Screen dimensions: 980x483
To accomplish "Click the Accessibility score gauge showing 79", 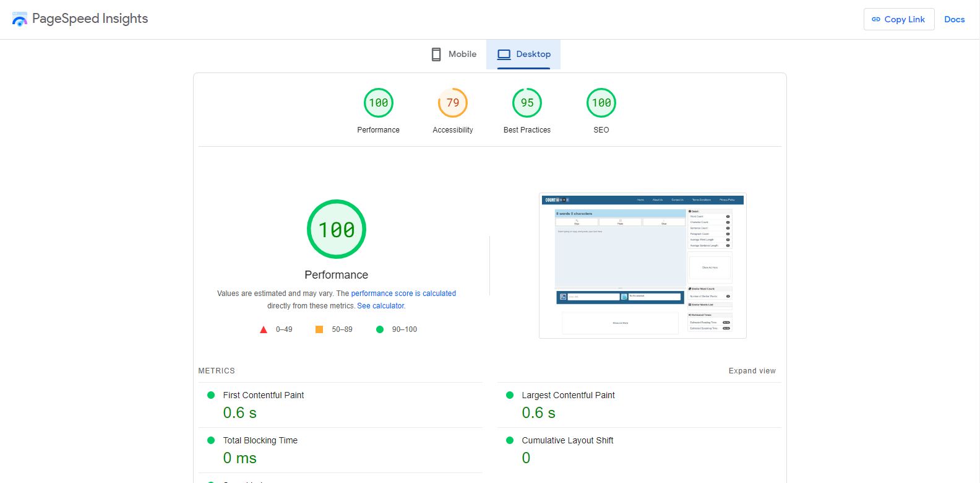I will 453,103.
